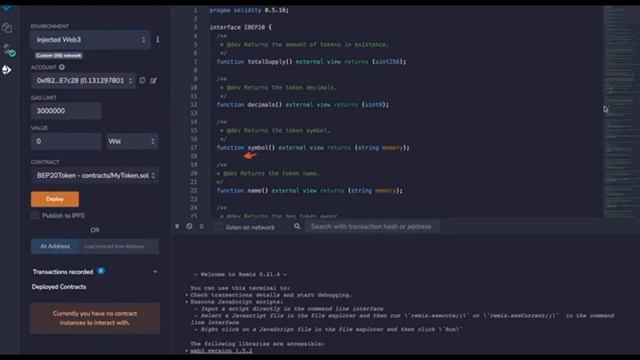The width and height of the screenshot is (640, 360).
Task: Click the Gas Limit field showing 3000000
Action: coord(66,111)
